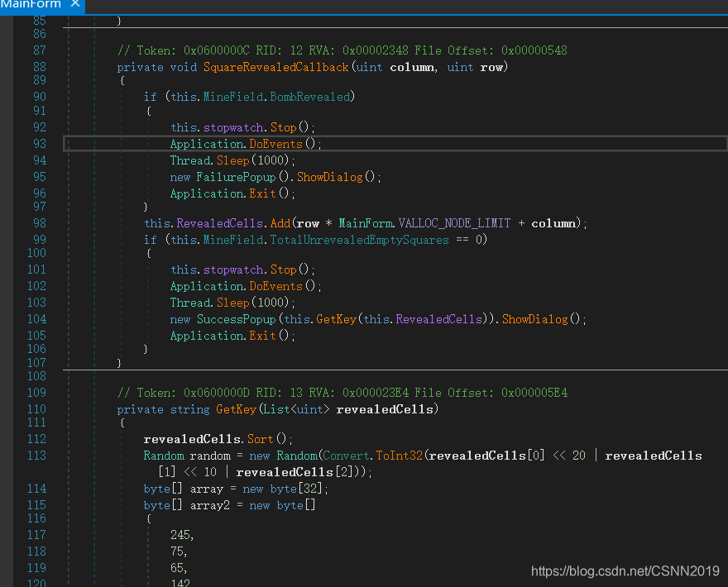Viewport: 728px width, 587px height.
Task: Close the MainForm tab
Action: [74, 4]
